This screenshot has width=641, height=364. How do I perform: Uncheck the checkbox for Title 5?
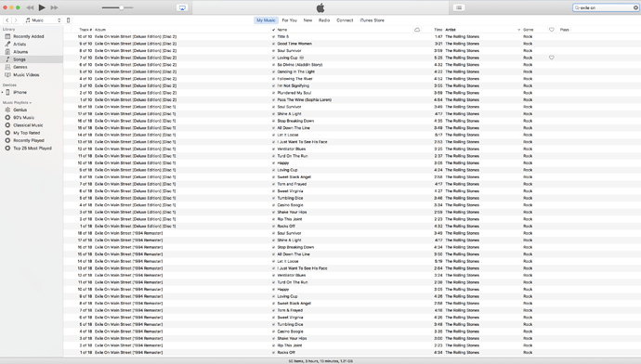273,37
